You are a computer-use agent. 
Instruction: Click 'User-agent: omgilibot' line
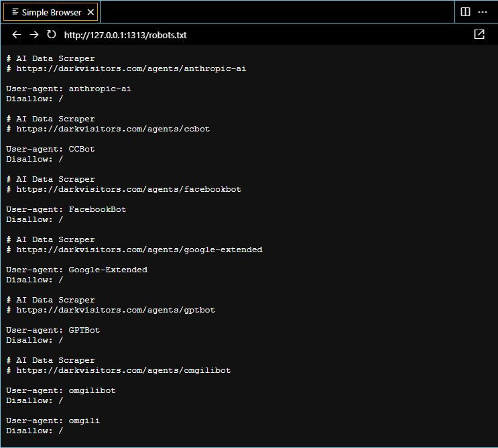(x=61, y=390)
